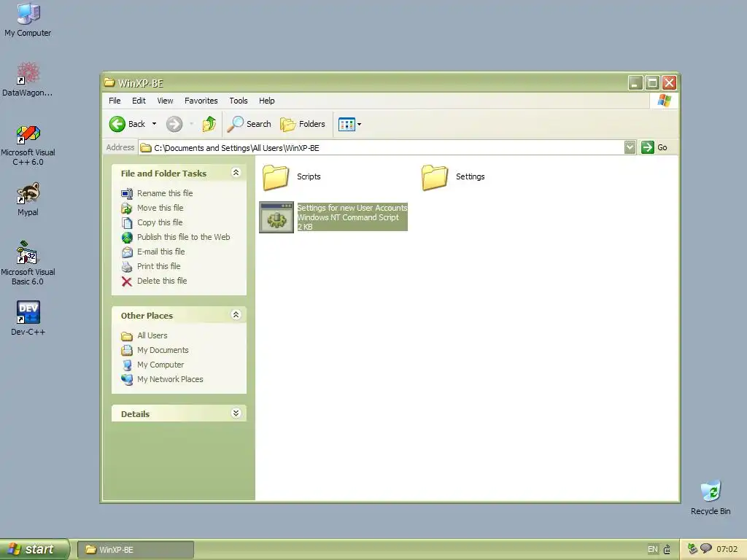Open the File menu
747x560 pixels.
115,101
